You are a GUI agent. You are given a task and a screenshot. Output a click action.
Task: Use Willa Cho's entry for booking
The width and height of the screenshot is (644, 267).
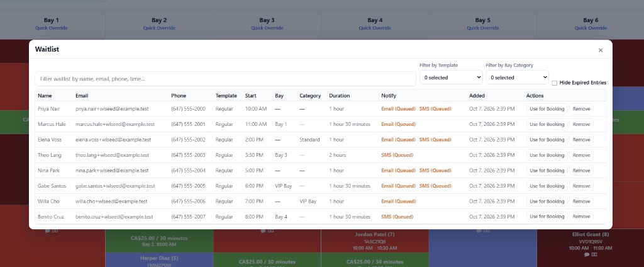pos(547,201)
